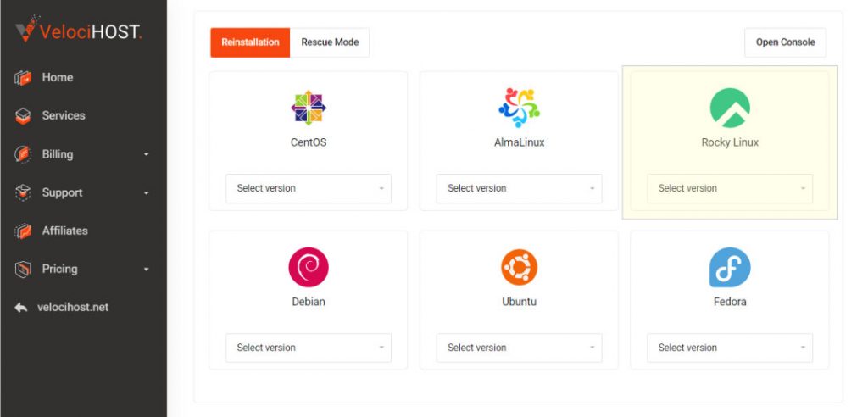
Task: Open the Rocky Linux Select version dropdown
Action: 730,188
